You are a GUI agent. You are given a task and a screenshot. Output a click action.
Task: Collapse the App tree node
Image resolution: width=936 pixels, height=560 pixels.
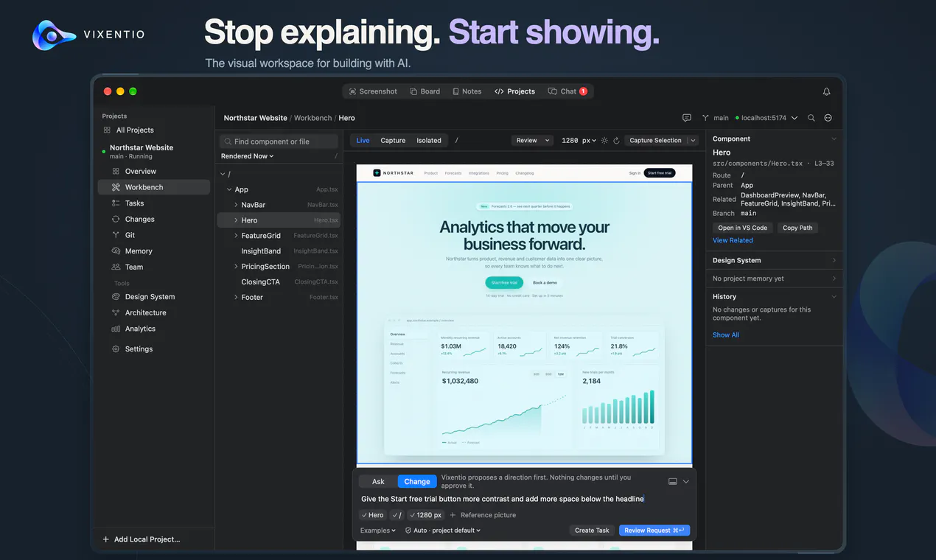coord(229,189)
